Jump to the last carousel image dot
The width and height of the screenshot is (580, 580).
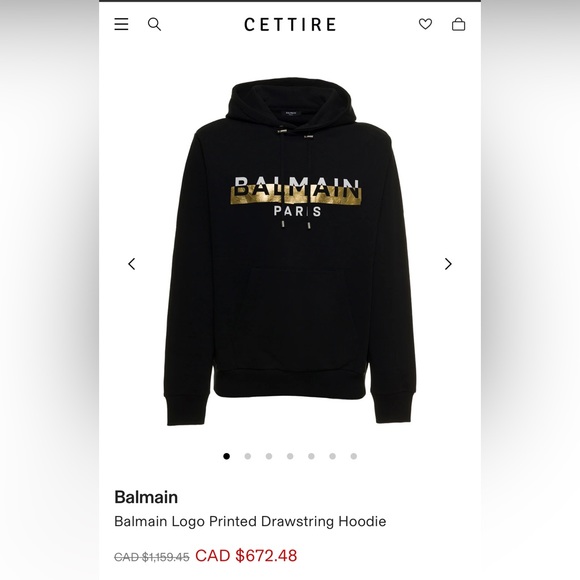pyautogui.click(x=354, y=456)
